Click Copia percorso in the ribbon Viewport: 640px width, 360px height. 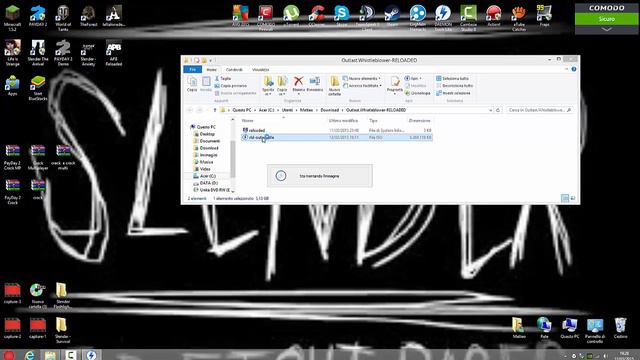pos(231,86)
